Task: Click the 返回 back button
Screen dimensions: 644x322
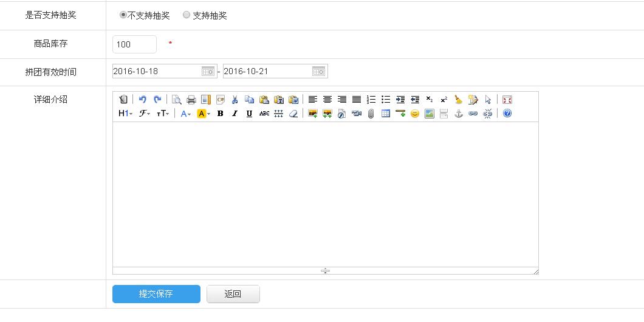Action: pyautogui.click(x=233, y=294)
